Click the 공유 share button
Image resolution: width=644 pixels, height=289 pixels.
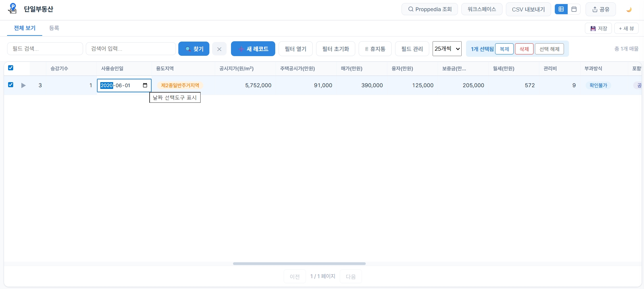[600, 9]
